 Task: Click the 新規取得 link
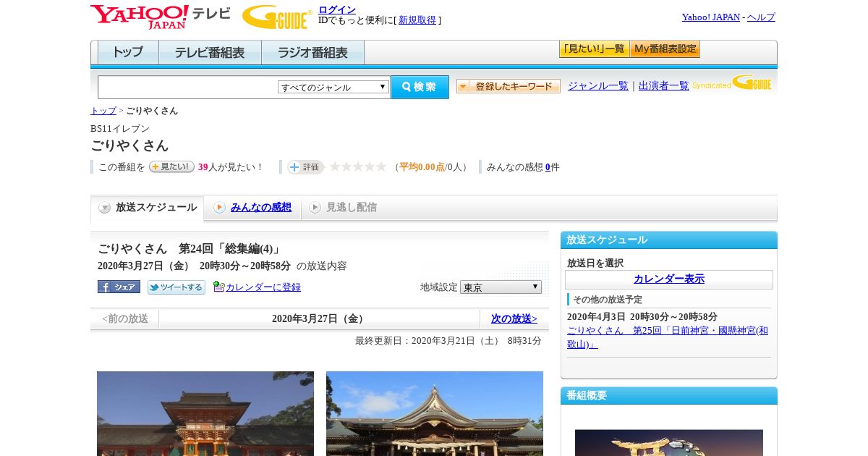coord(417,20)
